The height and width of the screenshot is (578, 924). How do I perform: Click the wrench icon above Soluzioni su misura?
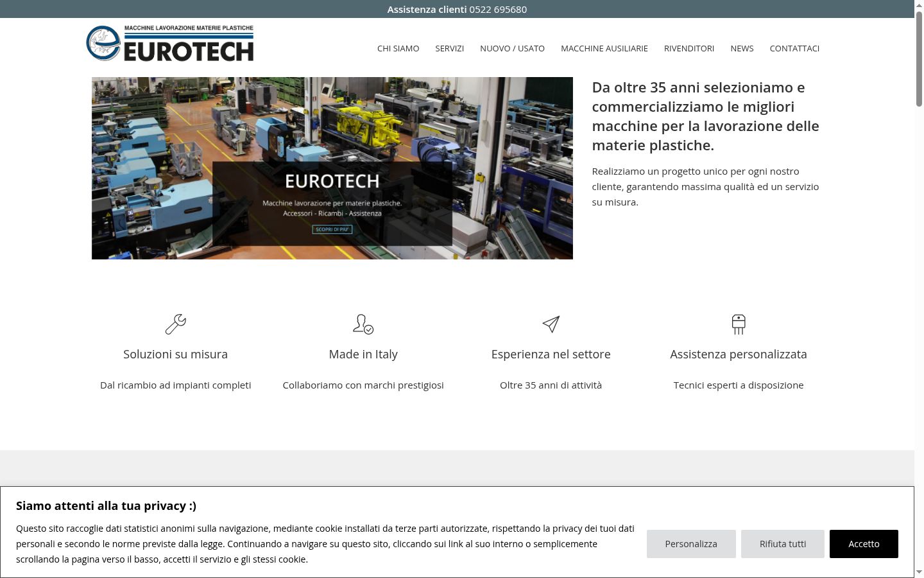click(175, 324)
